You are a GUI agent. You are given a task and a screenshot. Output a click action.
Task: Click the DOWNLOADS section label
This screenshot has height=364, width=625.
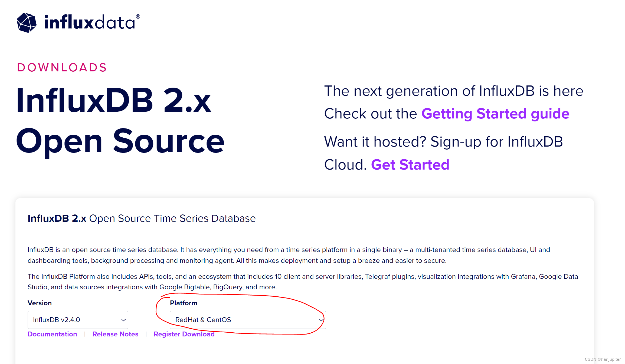(62, 68)
